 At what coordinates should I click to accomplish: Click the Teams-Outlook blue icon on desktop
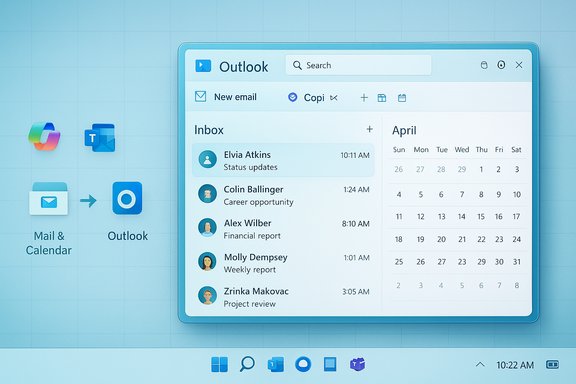[100, 138]
